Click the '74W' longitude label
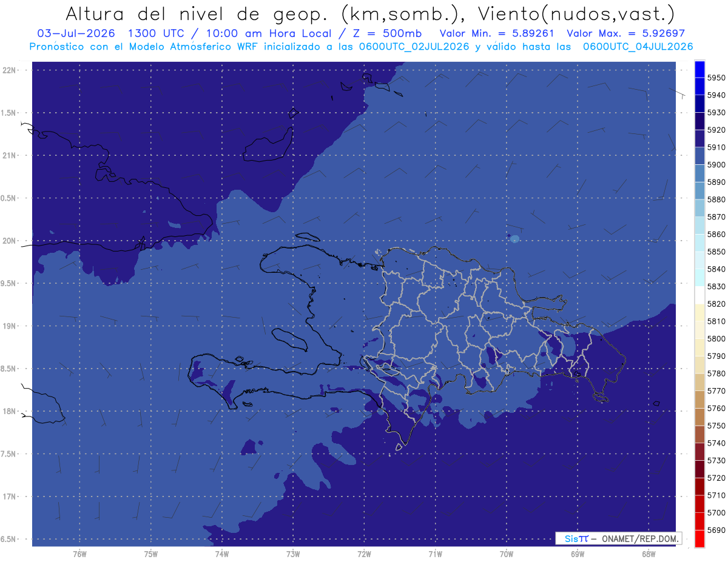Image resolution: width=728 pixels, height=562 pixels. [x=222, y=554]
